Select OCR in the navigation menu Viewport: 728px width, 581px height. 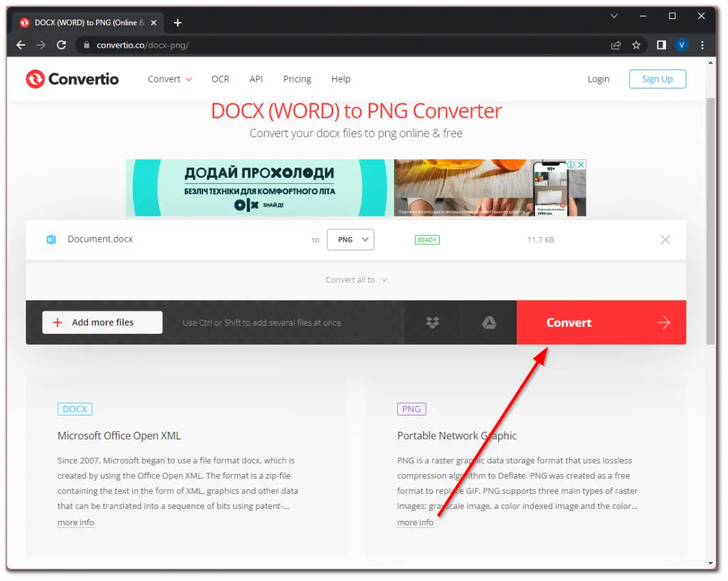pyautogui.click(x=220, y=79)
